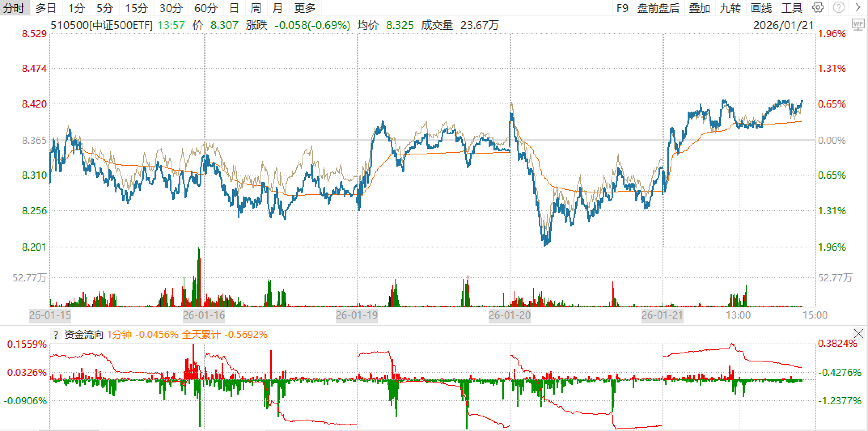Switch to the 分时 tab

pyautogui.click(x=14, y=8)
